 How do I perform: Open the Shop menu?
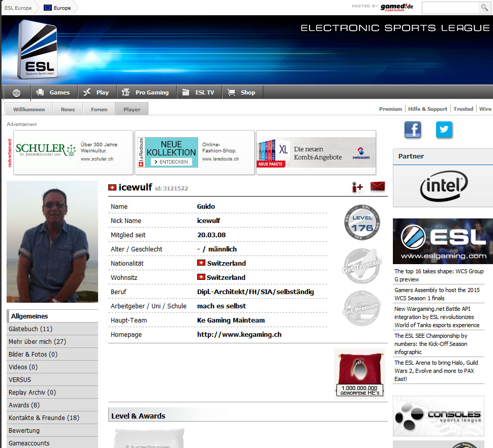(x=242, y=92)
